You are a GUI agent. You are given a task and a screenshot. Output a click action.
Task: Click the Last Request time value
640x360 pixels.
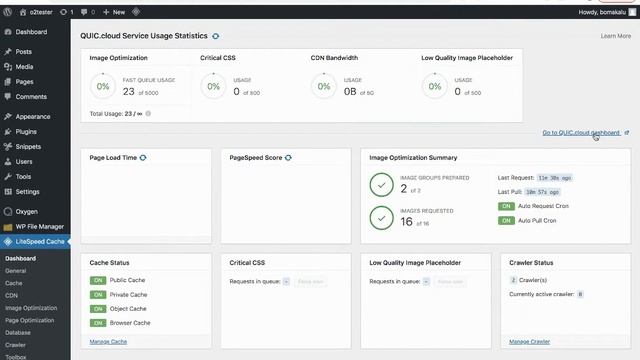point(554,178)
